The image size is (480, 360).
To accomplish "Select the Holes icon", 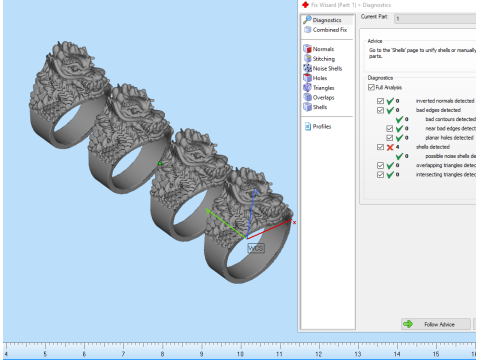I will [x=307, y=78].
